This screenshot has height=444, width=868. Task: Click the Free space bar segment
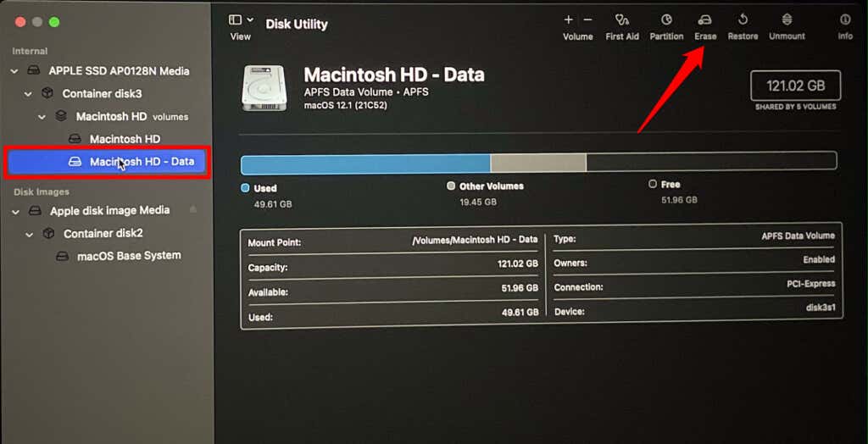click(x=711, y=162)
